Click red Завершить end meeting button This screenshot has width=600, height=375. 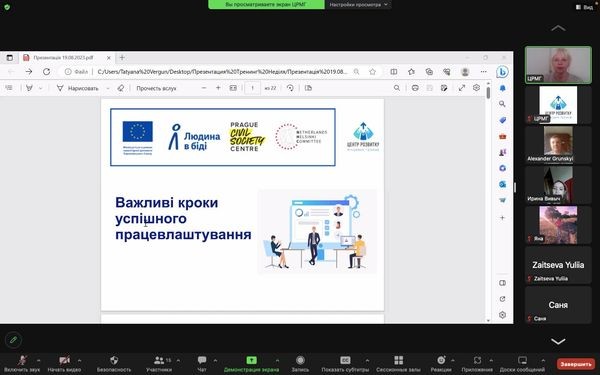click(x=576, y=364)
